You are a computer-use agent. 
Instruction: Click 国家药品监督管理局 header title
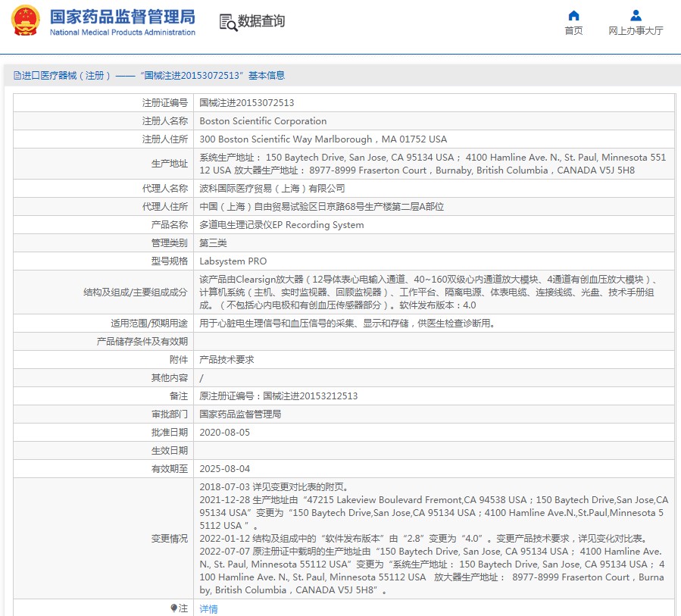123,17
